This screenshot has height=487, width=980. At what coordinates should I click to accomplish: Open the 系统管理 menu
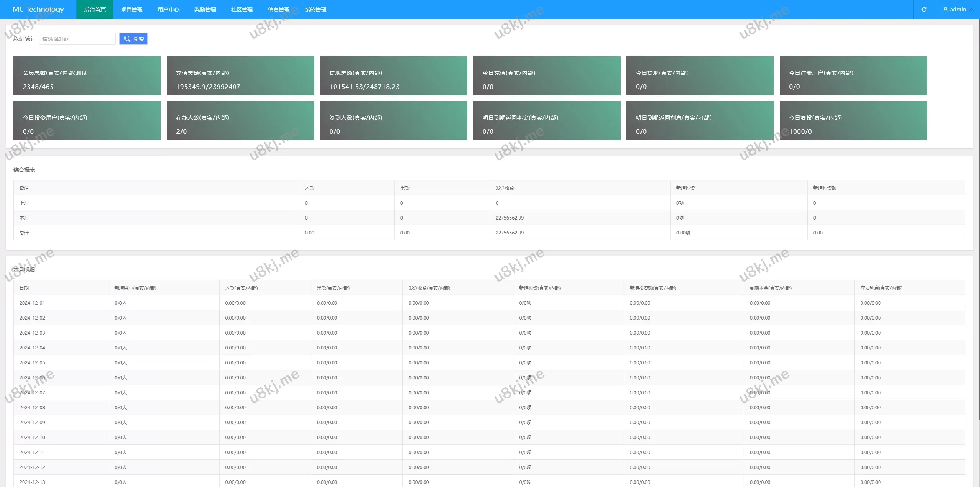[315, 10]
